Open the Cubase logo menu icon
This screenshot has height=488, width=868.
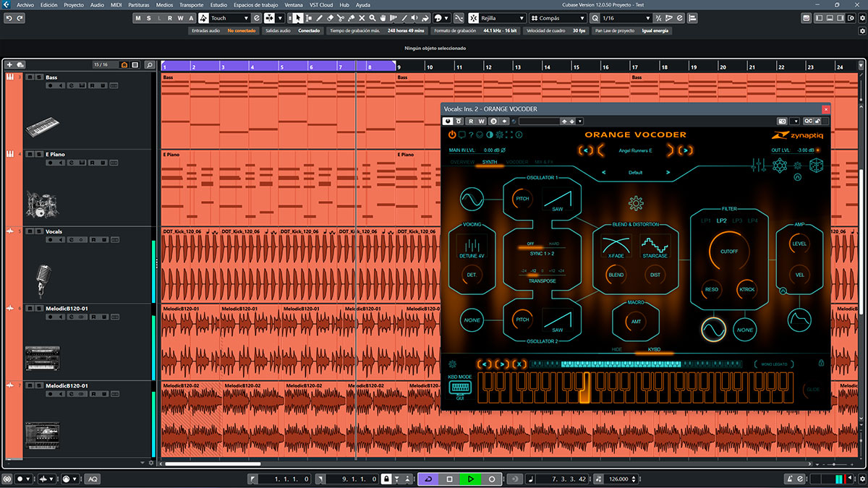7,4
